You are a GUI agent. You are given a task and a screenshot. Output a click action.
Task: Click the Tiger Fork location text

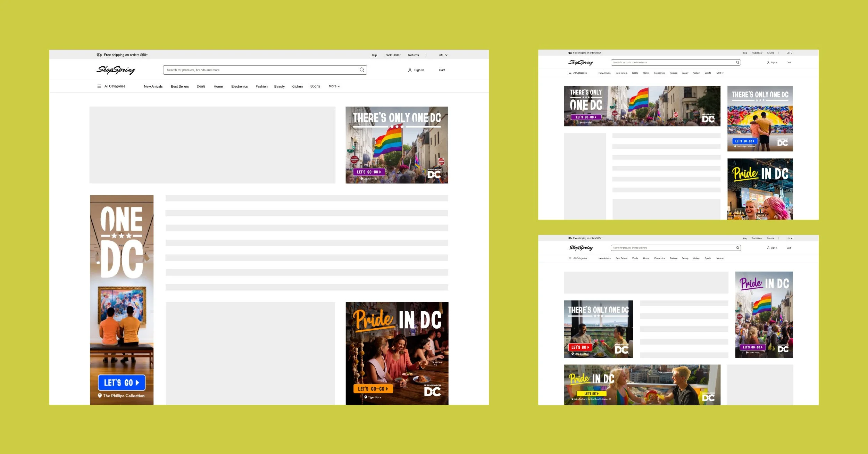[x=374, y=397]
